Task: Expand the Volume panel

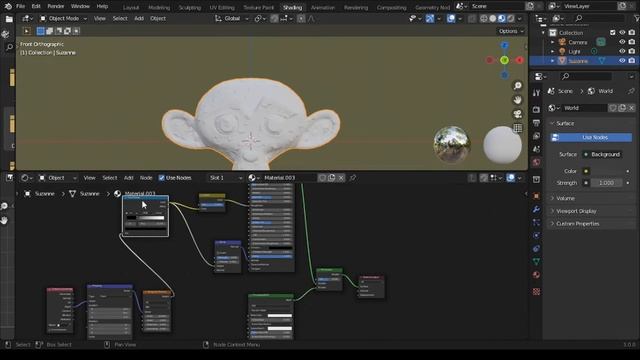Action: [590, 198]
